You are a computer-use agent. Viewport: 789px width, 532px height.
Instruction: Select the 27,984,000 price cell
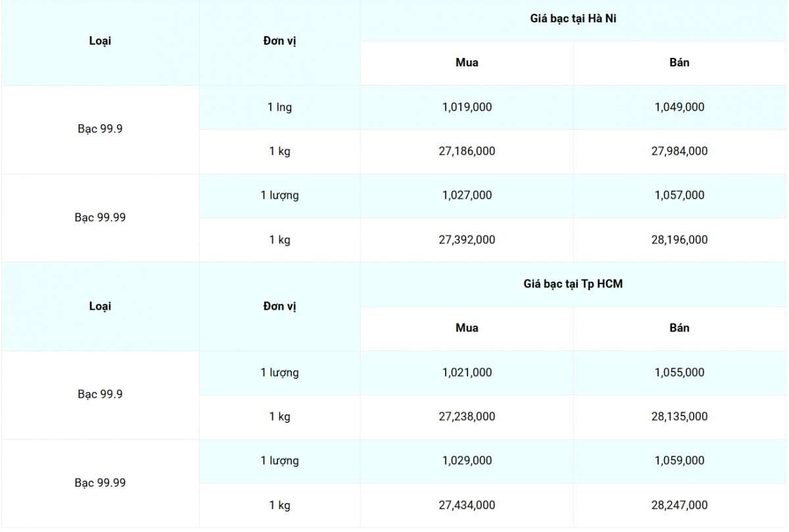679,151
